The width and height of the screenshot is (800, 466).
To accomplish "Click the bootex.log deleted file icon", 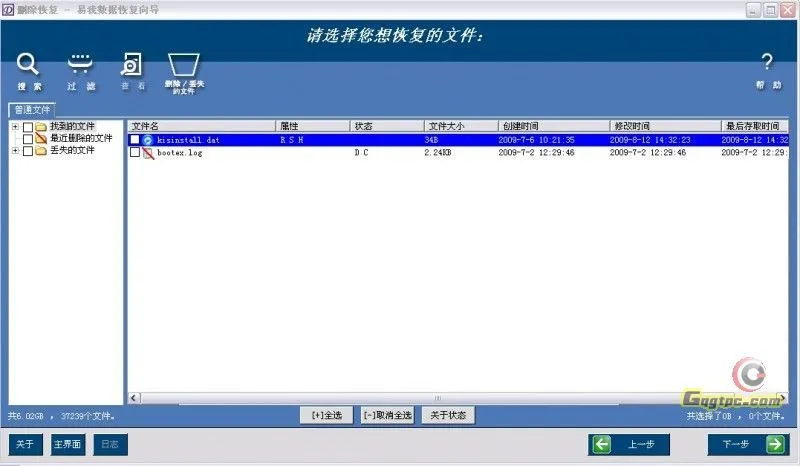I will [148, 153].
